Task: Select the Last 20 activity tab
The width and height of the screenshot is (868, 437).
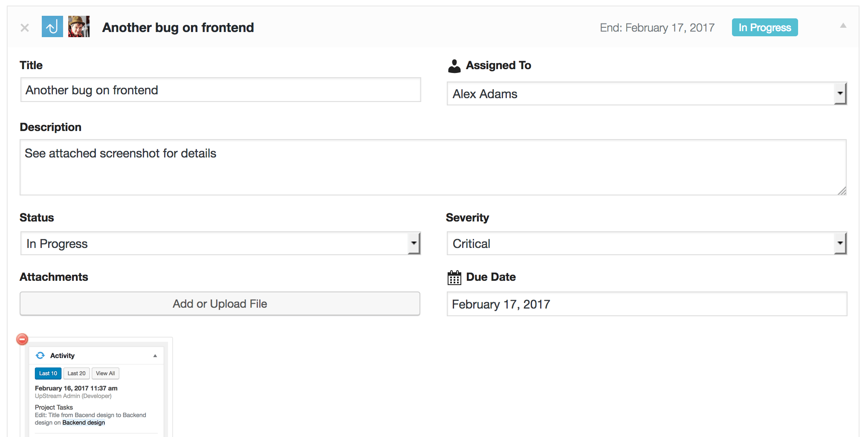Action: (76, 373)
